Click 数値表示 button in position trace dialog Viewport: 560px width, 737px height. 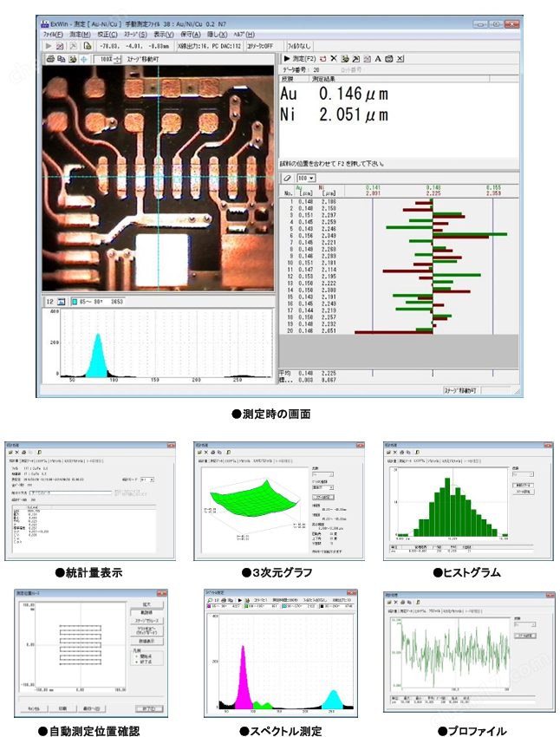coord(147,641)
